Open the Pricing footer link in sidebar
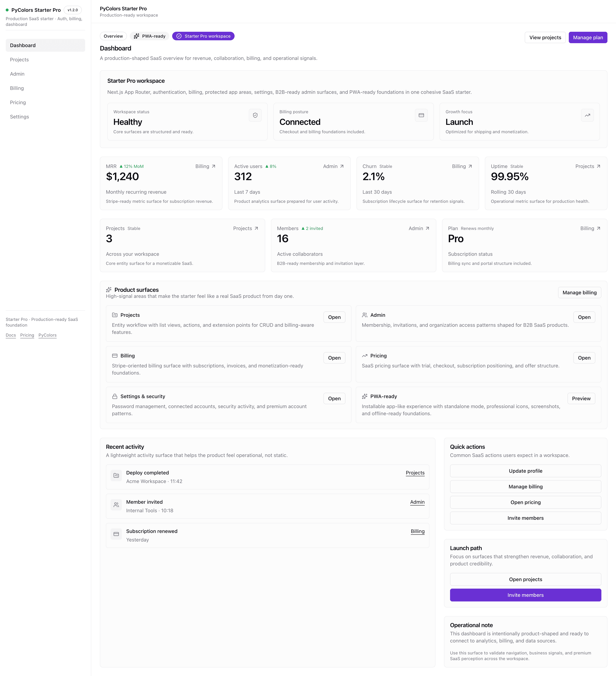Image resolution: width=616 pixels, height=676 pixels. (x=27, y=335)
